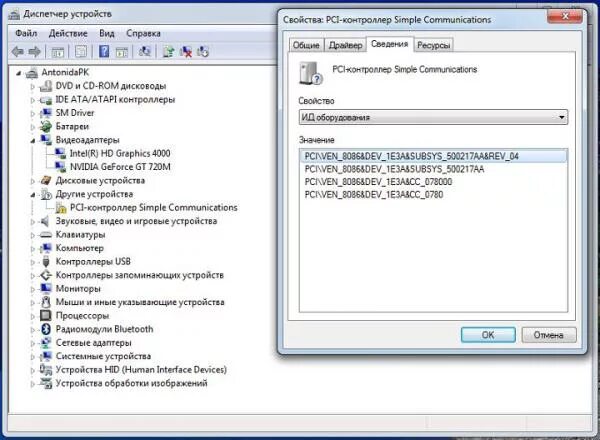
Task: Click the Show/Hide console tree toolbar icon
Action: pyautogui.click(x=57, y=52)
